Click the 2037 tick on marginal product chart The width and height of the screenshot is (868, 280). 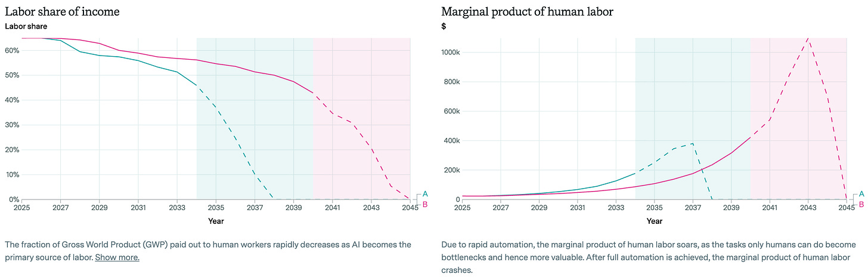pyautogui.click(x=693, y=208)
